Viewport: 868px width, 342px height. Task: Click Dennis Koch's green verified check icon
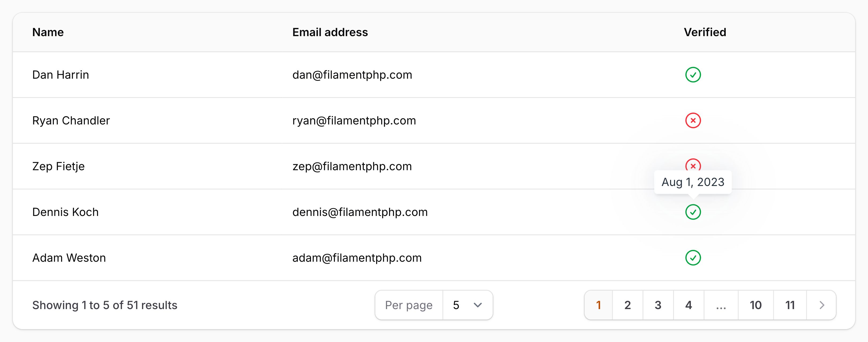pos(693,212)
